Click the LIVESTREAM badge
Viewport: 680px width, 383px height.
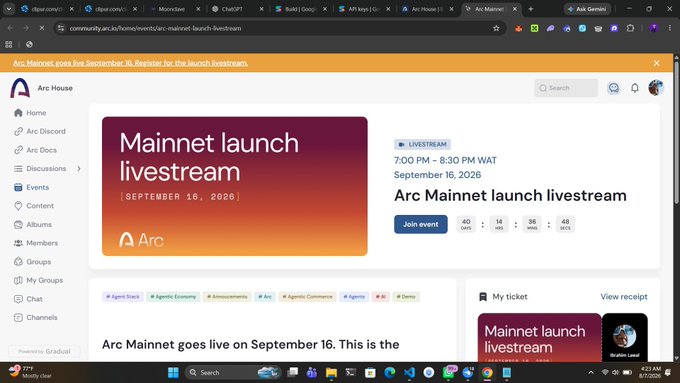tap(422, 144)
